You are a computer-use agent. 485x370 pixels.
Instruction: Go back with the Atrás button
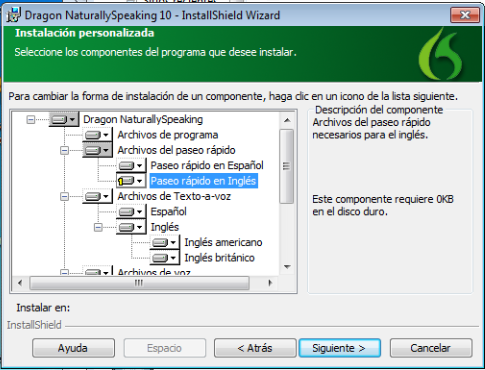click(x=255, y=348)
